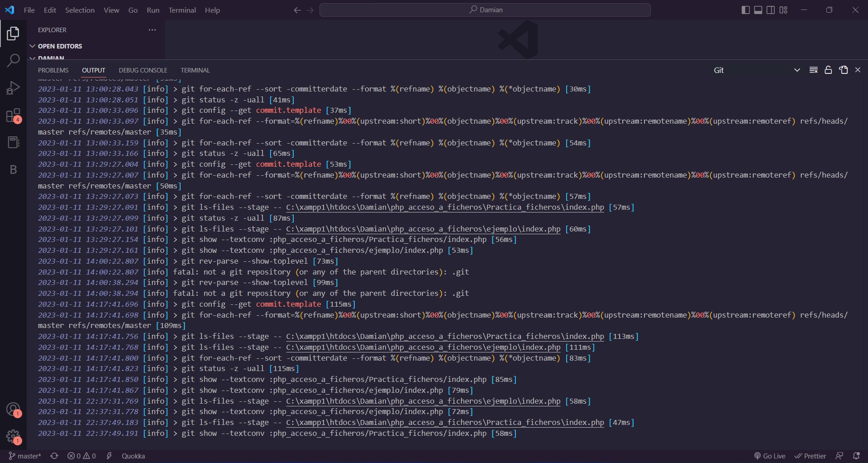Switch to the PROBLEMS tab
Screen dimensions: 868x463
53,70
